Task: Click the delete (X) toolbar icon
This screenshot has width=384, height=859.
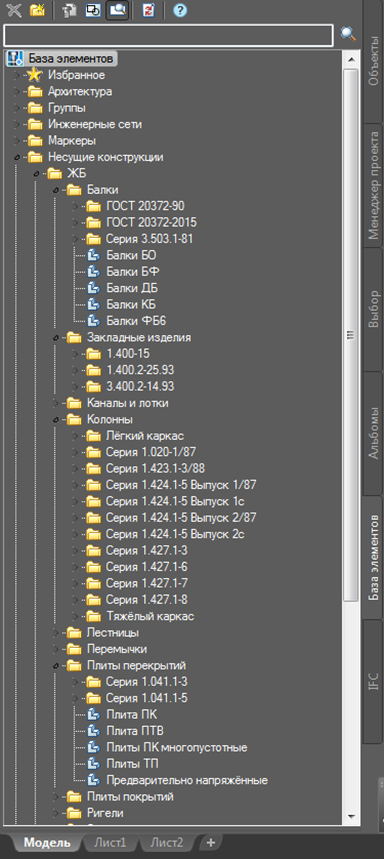Action: pyautogui.click(x=13, y=10)
